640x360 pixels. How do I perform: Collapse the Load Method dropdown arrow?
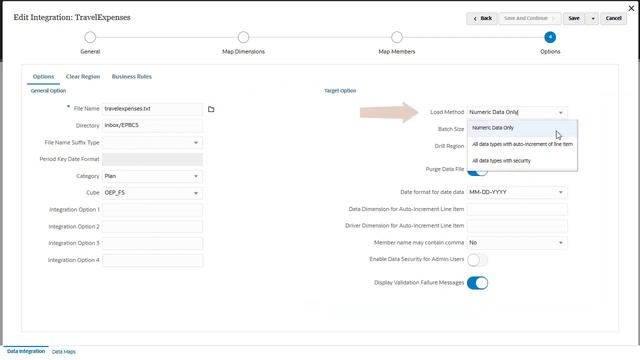(x=560, y=112)
